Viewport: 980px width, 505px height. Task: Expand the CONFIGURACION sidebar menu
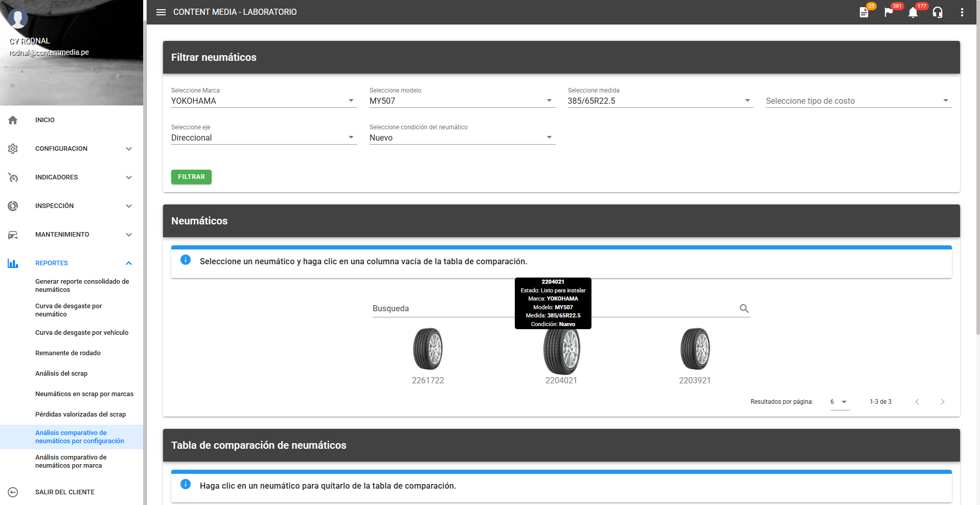pyautogui.click(x=72, y=149)
